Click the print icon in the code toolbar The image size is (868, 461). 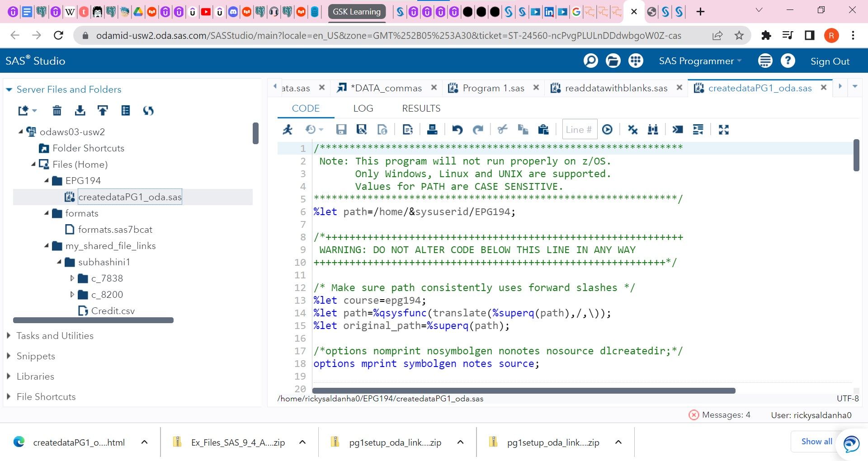pos(432,130)
